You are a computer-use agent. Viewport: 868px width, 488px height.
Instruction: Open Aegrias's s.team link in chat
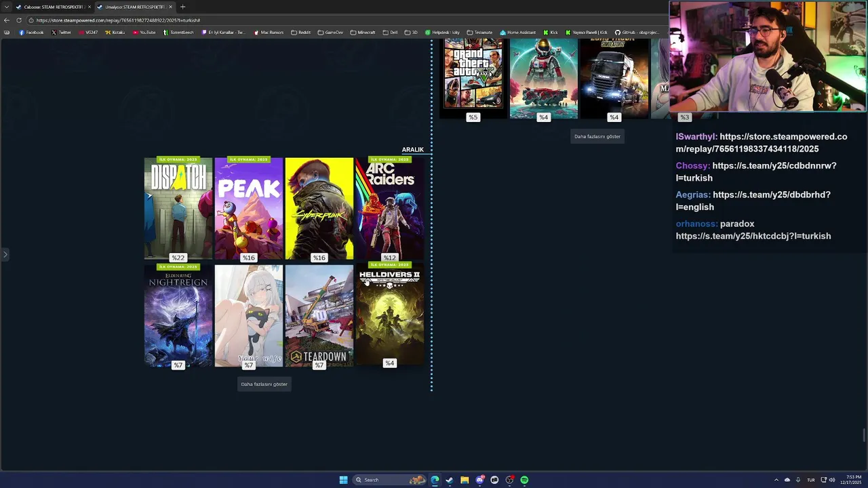coord(753,201)
